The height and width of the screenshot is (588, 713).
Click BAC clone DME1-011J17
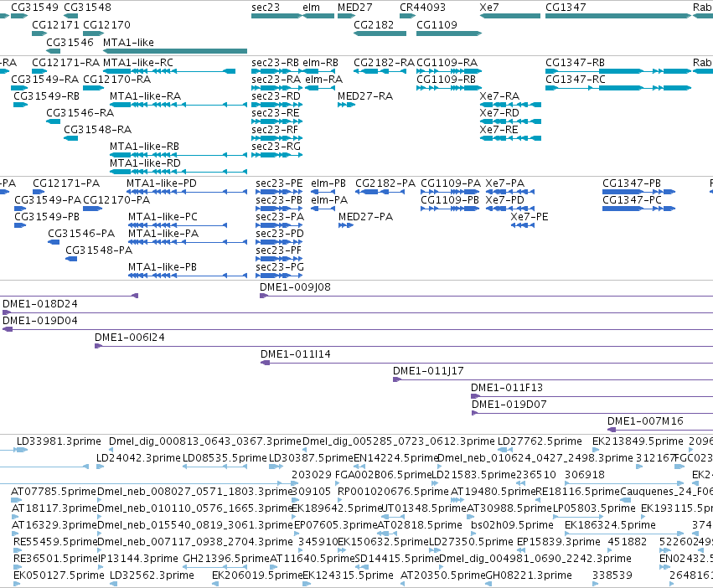tap(553, 379)
